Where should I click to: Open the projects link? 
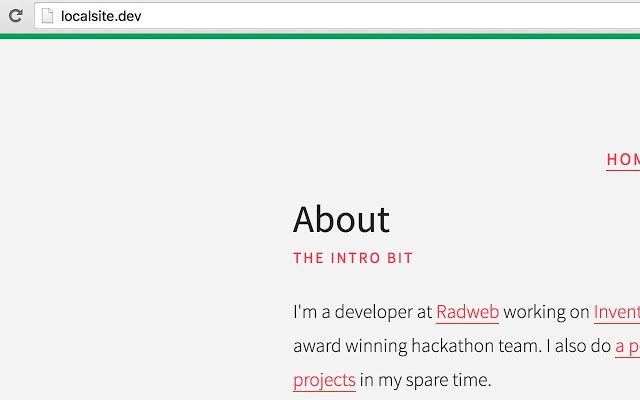click(324, 380)
